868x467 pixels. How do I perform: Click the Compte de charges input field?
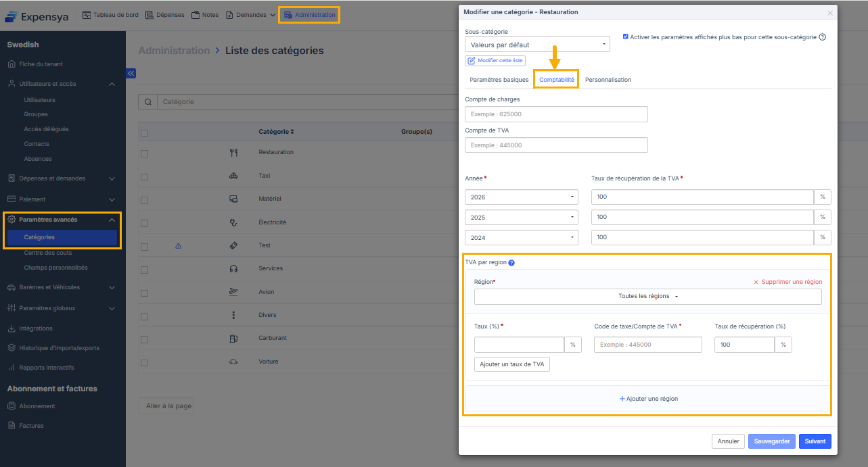tap(556, 114)
